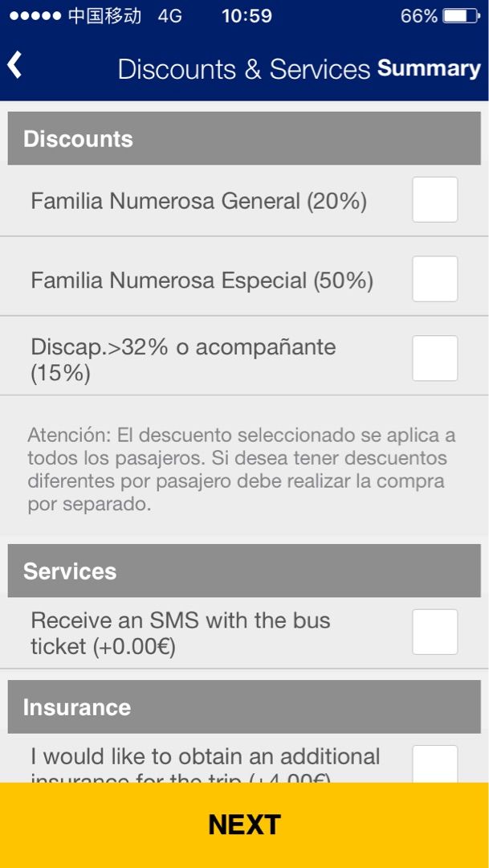This screenshot has height=868, width=489.
Task: Tap the 4G network indicator
Action: (169, 16)
